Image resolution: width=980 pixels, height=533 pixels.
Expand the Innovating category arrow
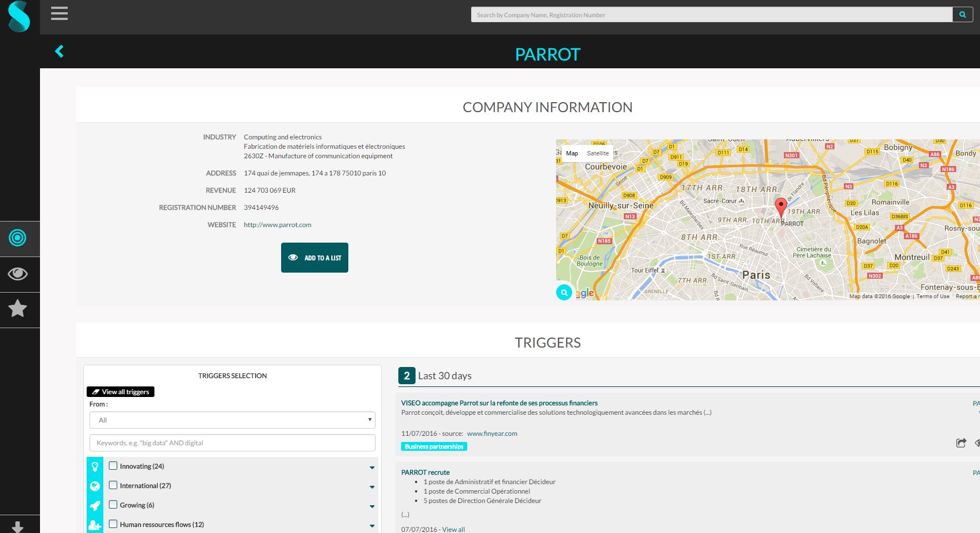(x=372, y=467)
